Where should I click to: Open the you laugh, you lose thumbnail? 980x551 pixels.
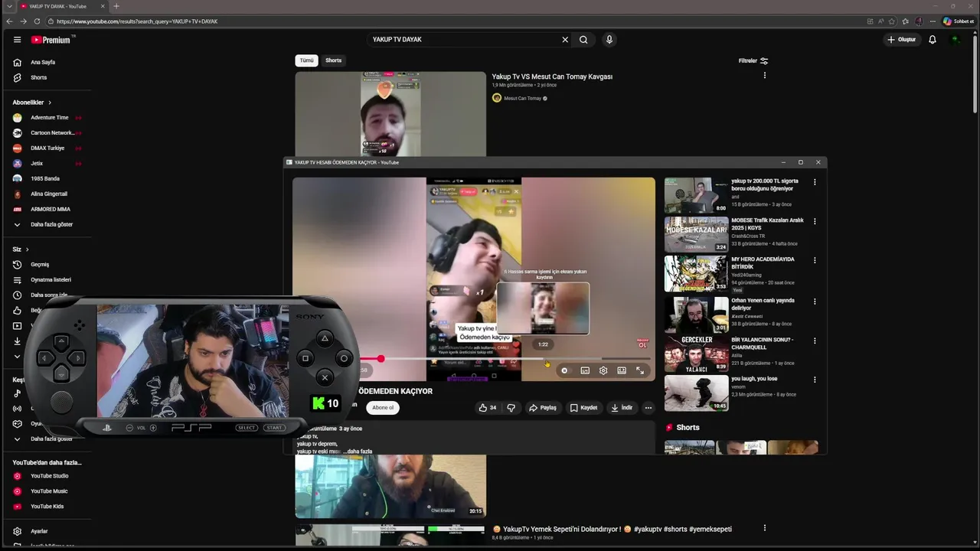[696, 393]
